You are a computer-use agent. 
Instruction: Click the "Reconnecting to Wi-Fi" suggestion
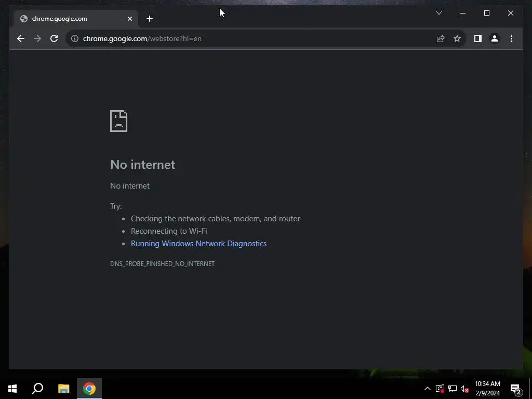coord(169,231)
